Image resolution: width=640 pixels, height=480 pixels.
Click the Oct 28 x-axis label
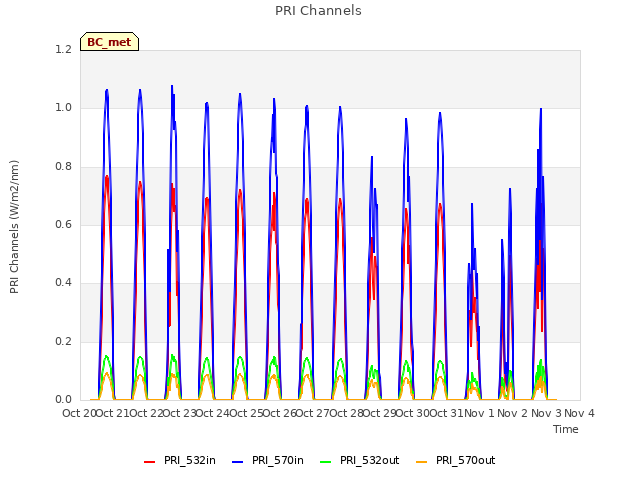pyautogui.click(x=347, y=413)
